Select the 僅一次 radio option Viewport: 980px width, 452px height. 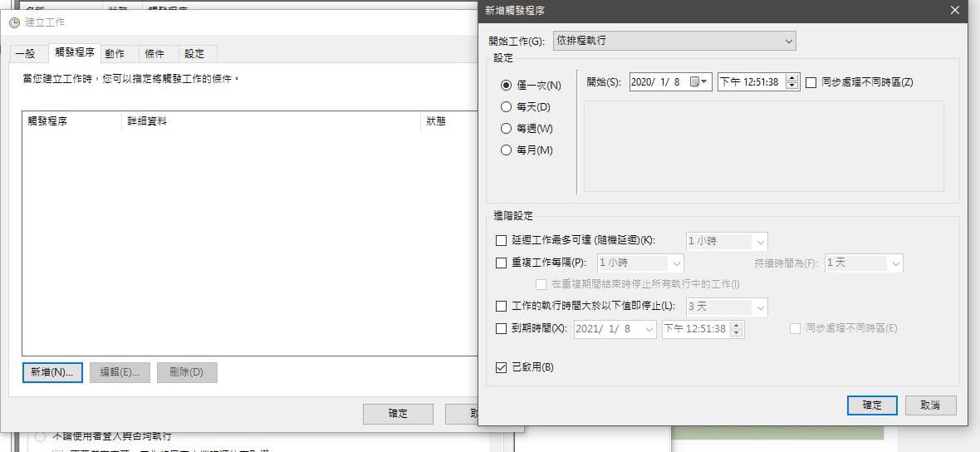507,85
